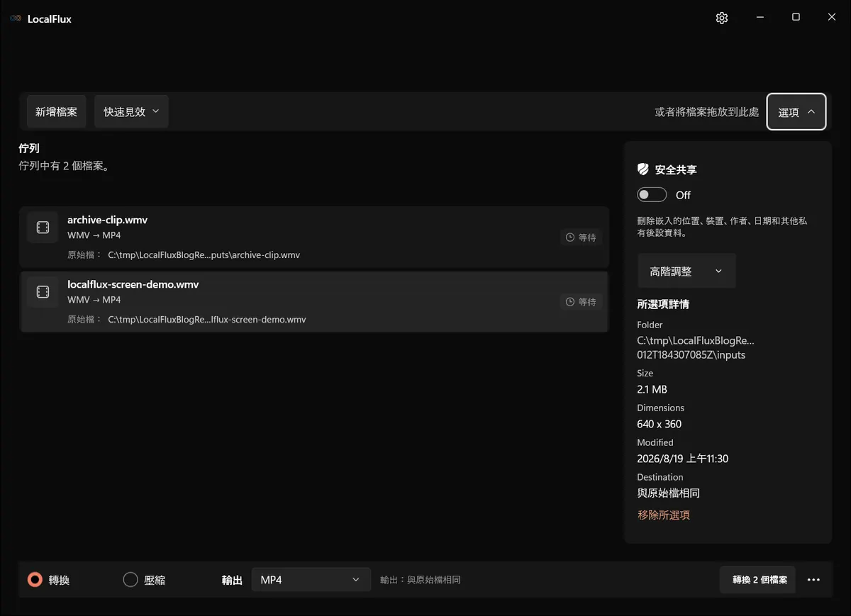Click the source path of localflux-screen-demo.wmv
Screen dimensions: 851x616
coord(207,319)
